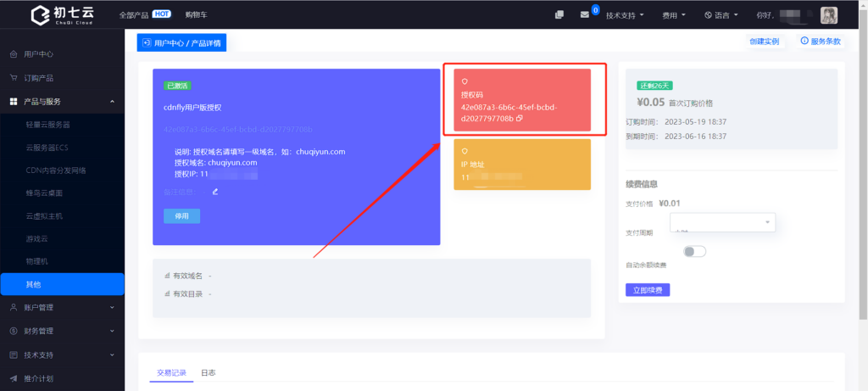Click the 停用 button
The width and height of the screenshot is (868, 391).
point(181,216)
